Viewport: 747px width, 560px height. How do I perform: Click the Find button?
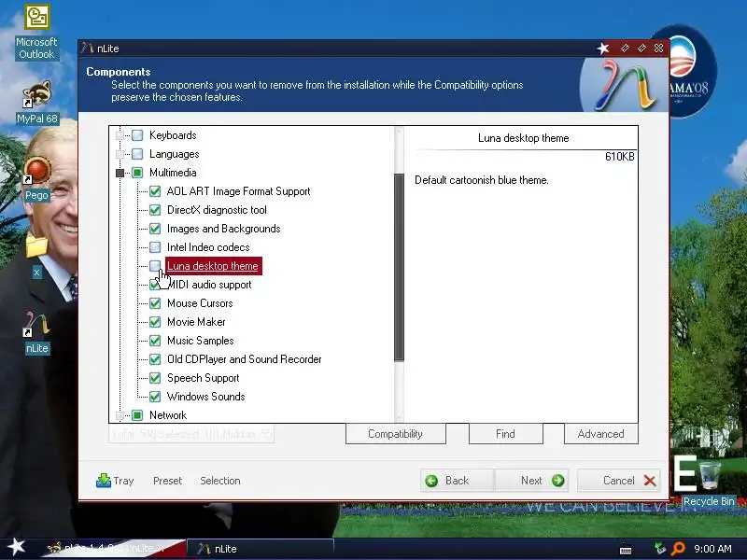[x=505, y=434]
